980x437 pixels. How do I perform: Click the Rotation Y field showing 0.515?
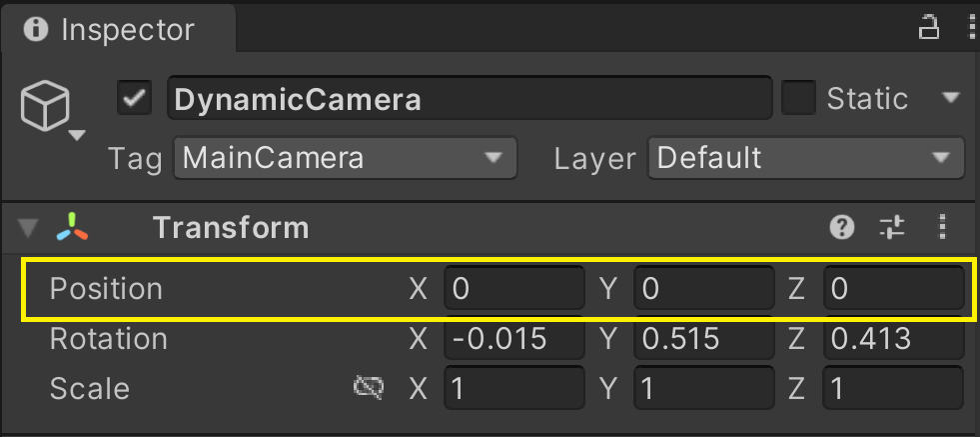click(703, 339)
